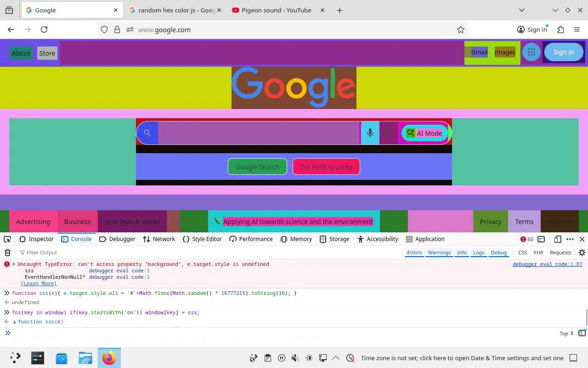Click the site security padlock icon
Viewport: 588px width, 368px height.
(117, 29)
